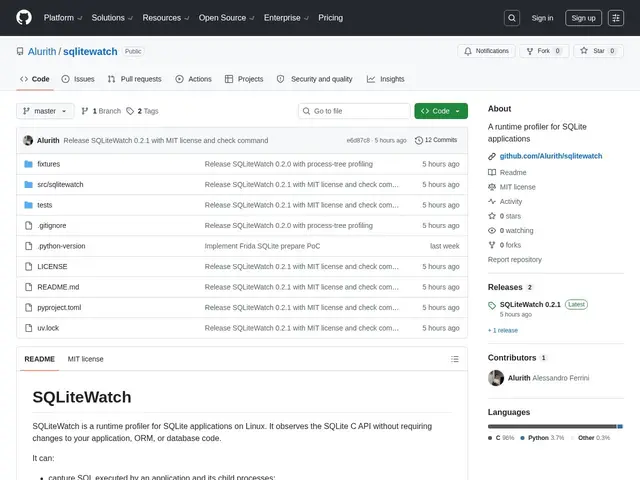The height and width of the screenshot is (480, 640).
Task: Expand the Solutions menu
Action: click(112, 18)
